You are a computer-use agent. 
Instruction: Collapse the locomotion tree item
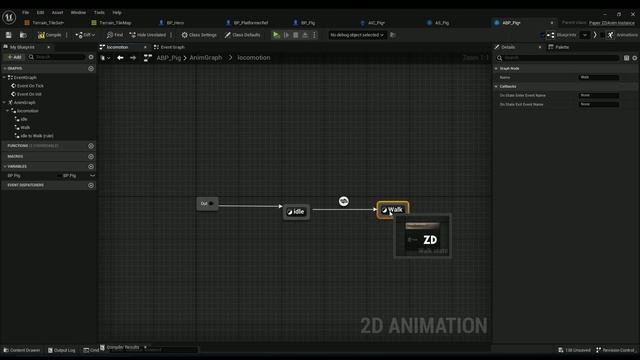7,111
